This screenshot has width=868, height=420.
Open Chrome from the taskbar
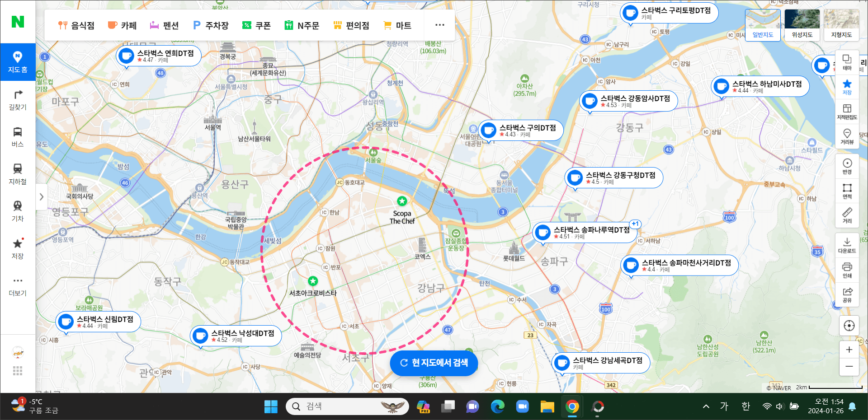572,406
